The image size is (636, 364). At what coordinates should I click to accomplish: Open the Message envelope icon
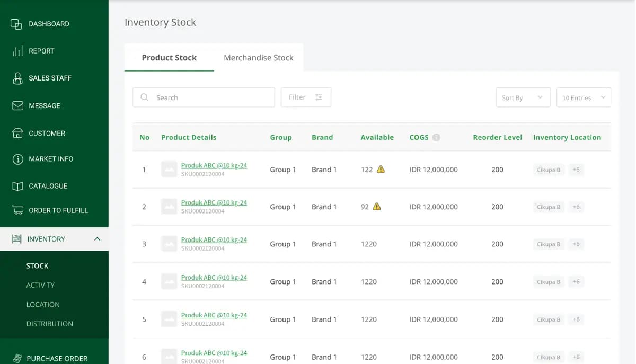pos(18,105)
